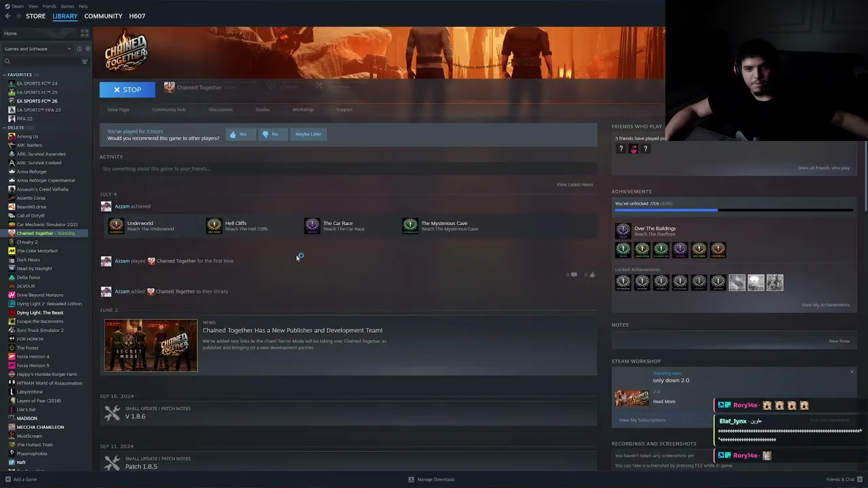
Task: Go back with the left arrow
Action: point(8,16)
